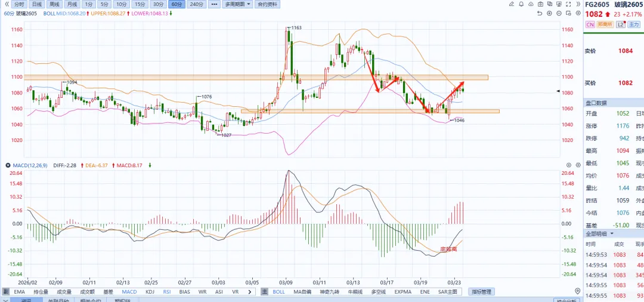Click the 主力 contract badge
This screenshot has width=644, height=302.
634,24
